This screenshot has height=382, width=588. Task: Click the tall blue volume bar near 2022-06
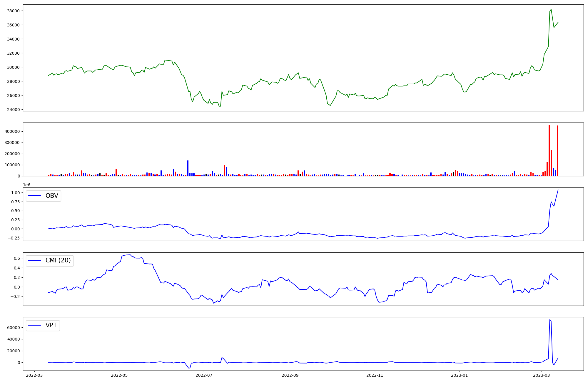(188, 168)
